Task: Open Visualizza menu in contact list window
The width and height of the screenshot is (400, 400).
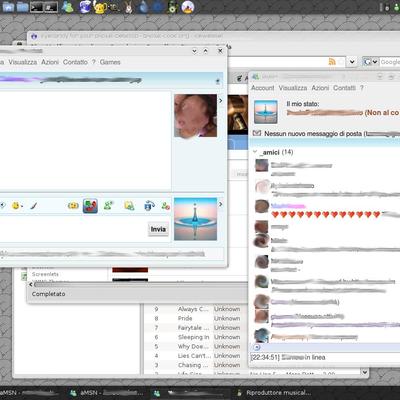Action: coord(293,88)
